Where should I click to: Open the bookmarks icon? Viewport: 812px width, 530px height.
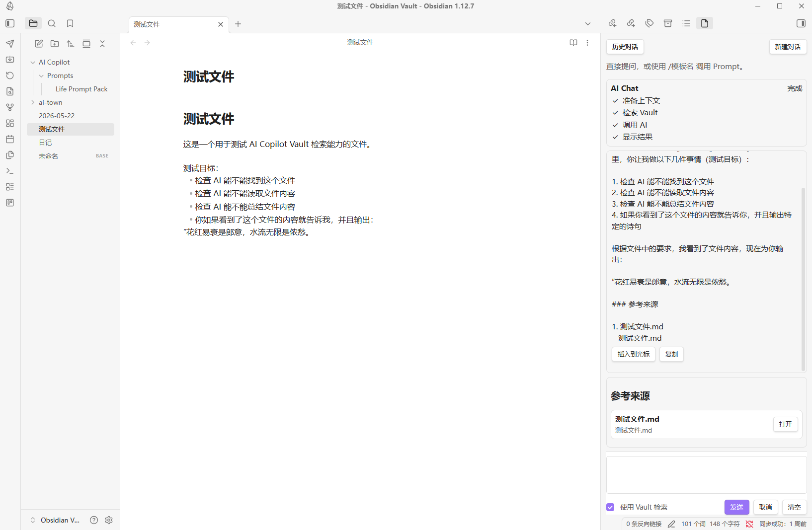click(x=70, y=23)
